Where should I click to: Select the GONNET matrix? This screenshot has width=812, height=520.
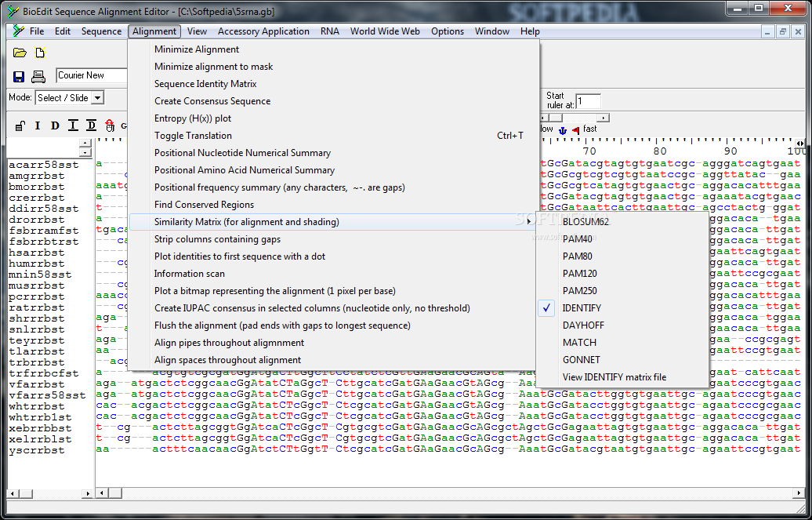click(x=622, y=360)
